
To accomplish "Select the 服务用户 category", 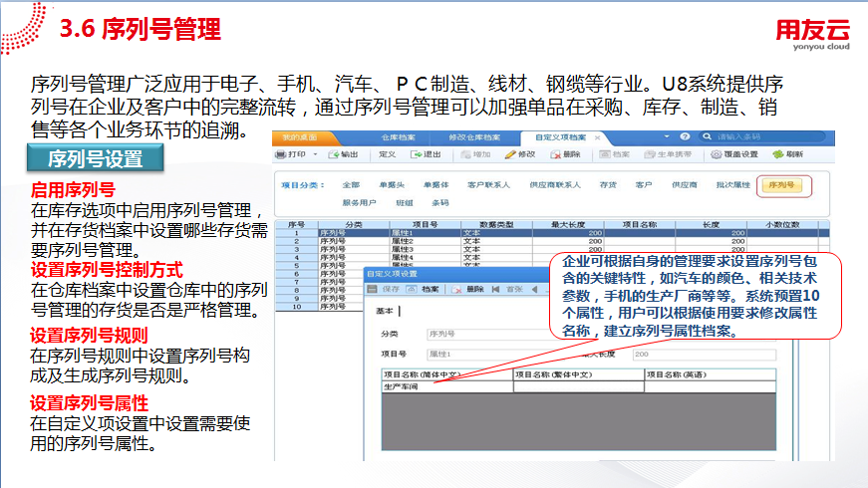I will coord(360,203).
